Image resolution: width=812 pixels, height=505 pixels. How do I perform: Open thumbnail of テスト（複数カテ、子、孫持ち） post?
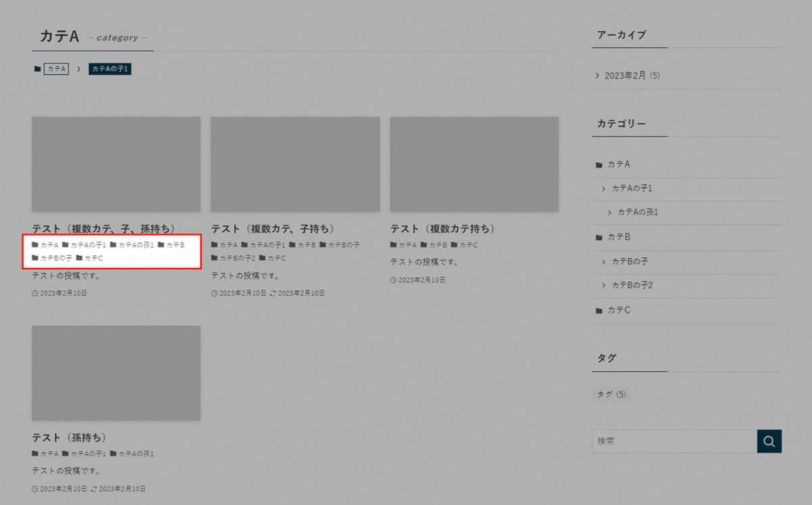point(116,164)
